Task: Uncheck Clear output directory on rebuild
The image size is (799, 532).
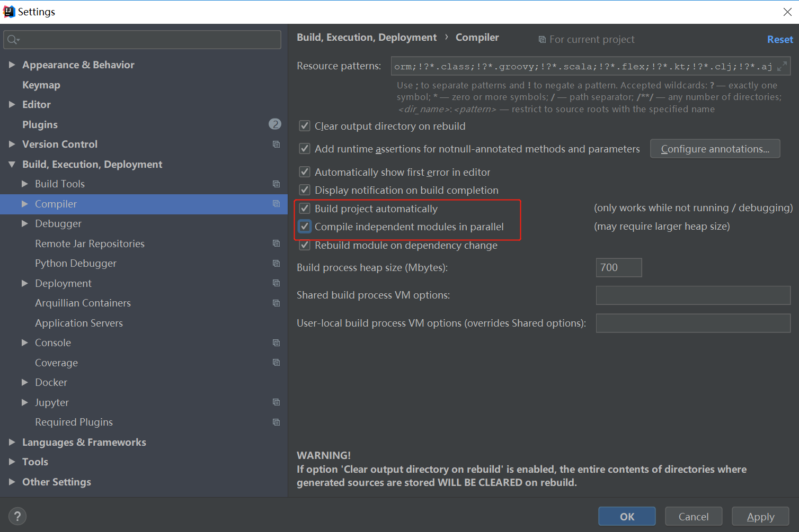Action: coord(305,126)
